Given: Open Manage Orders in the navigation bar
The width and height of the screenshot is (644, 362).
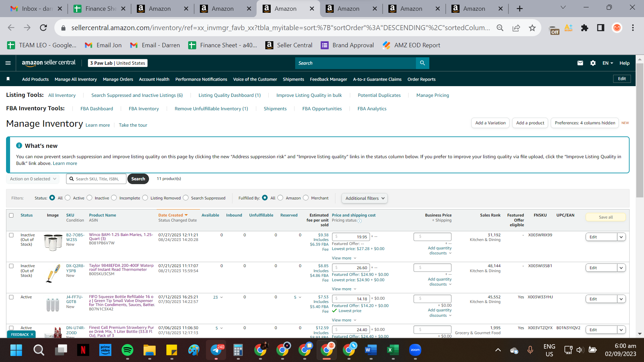Looking at the screenshot, I should (x=118, y=79).
